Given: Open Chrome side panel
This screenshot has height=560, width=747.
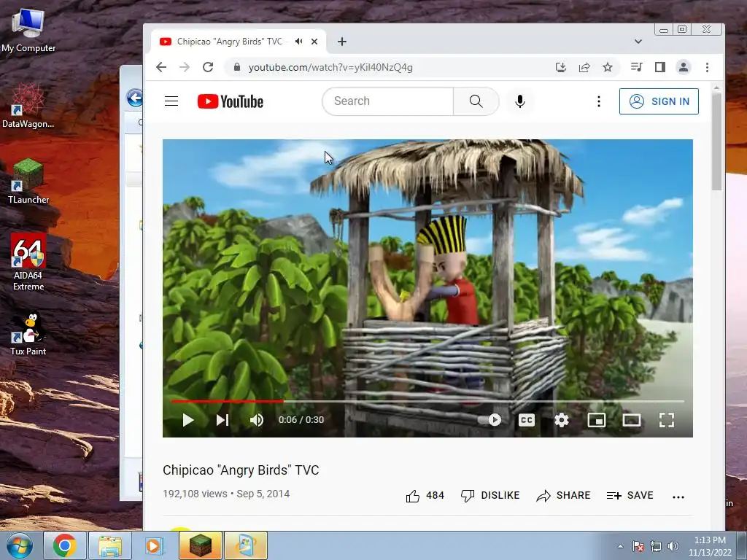Looking at the screenshot, I should (x=659, y=67).
